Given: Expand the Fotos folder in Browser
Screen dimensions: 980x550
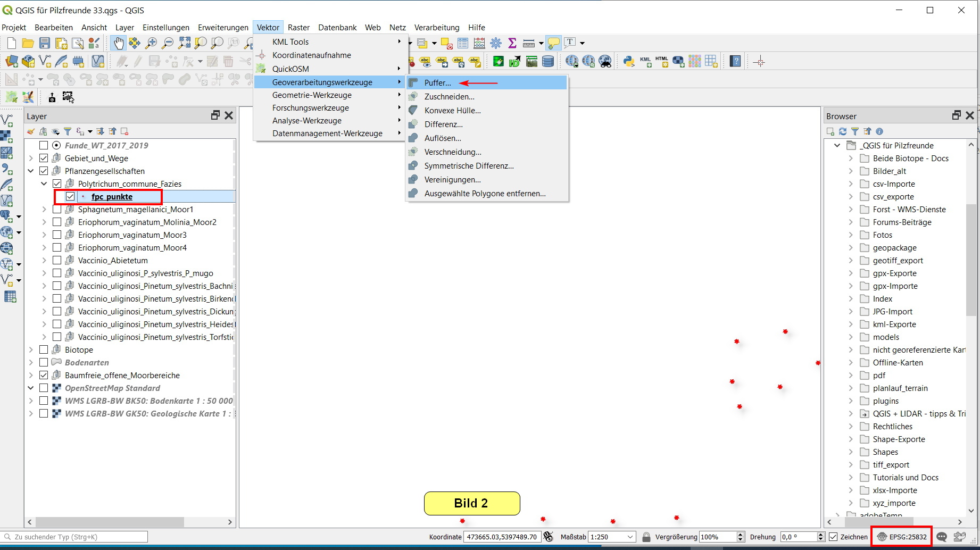Looking at the screenshot, I should point(851,235).
